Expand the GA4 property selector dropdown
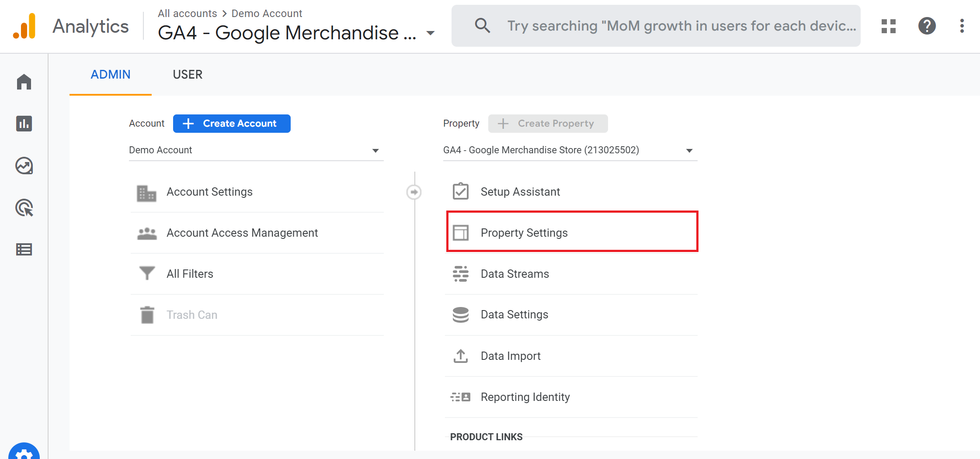The width and height of the screenshot is (980, 459). click(570, 150)
